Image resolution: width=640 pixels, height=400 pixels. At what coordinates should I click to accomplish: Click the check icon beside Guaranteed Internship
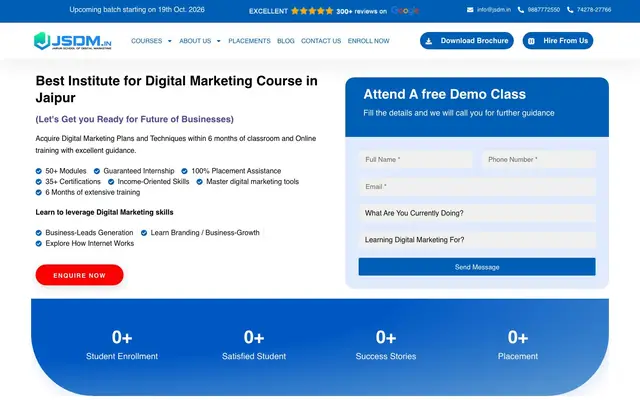(97, 171)
